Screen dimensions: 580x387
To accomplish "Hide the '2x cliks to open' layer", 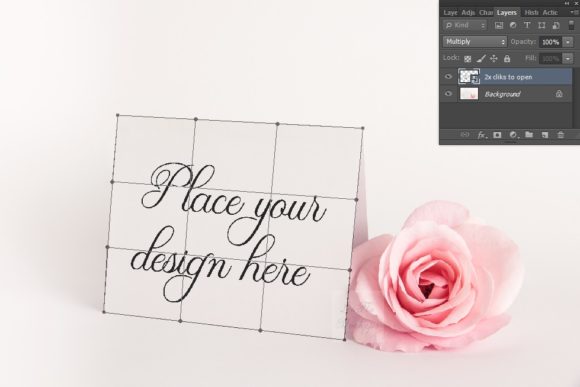I will pos(448,77).
